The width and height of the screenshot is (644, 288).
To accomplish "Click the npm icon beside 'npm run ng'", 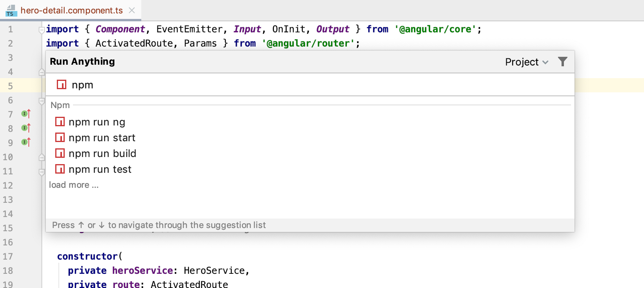I will point(60,122).
